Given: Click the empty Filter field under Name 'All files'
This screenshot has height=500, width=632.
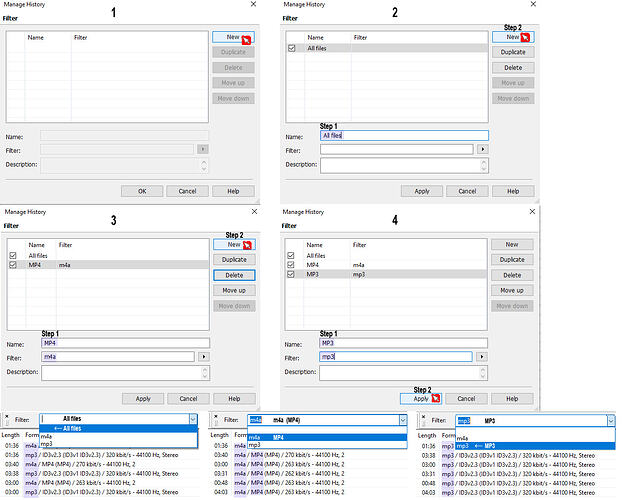Looking at the screenshot, I should [x=397, y=149].
